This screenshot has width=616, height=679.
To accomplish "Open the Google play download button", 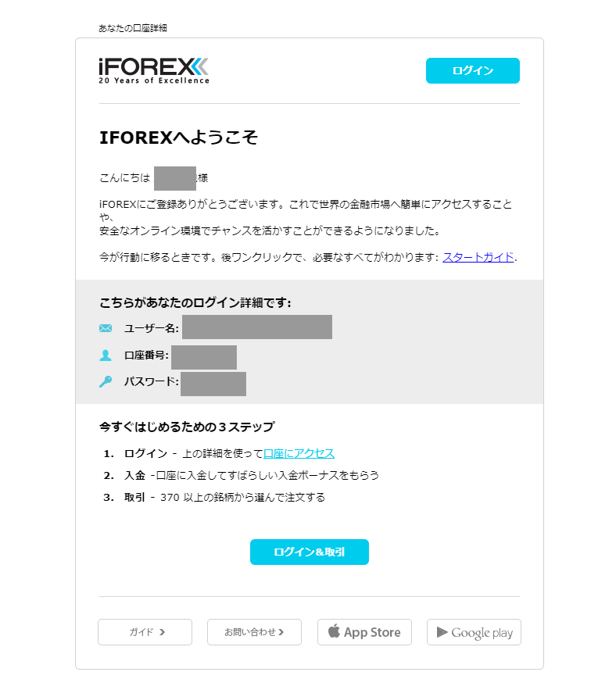I will click(474, 632).
